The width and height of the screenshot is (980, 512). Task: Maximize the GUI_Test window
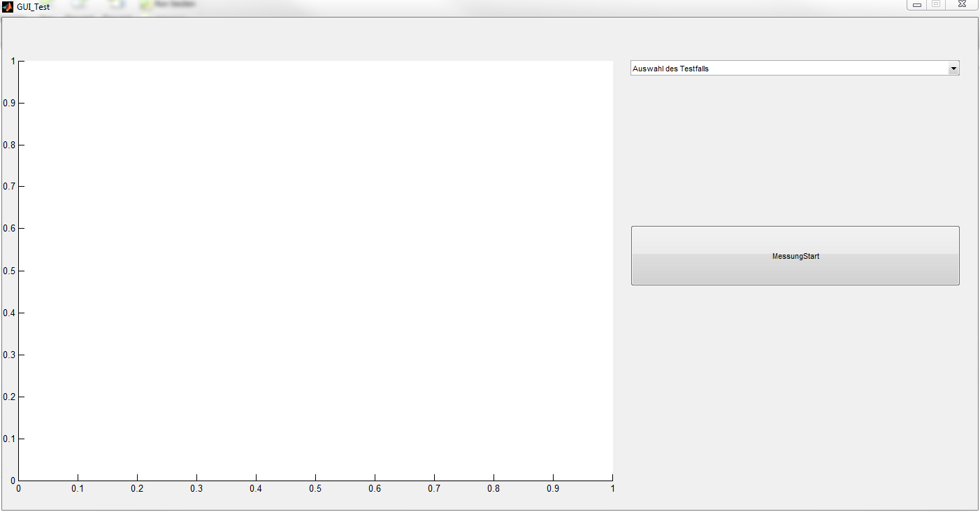(935, 4)
